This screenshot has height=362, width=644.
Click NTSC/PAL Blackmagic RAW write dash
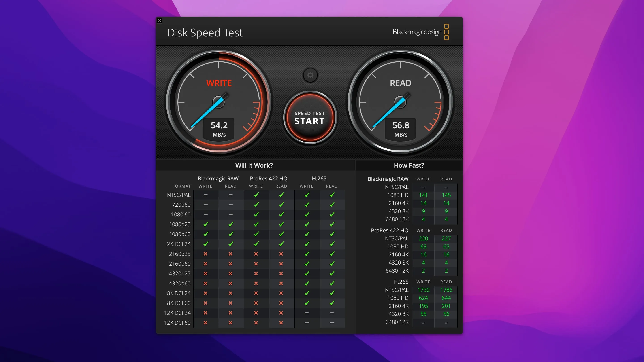[x=205, y=195]
